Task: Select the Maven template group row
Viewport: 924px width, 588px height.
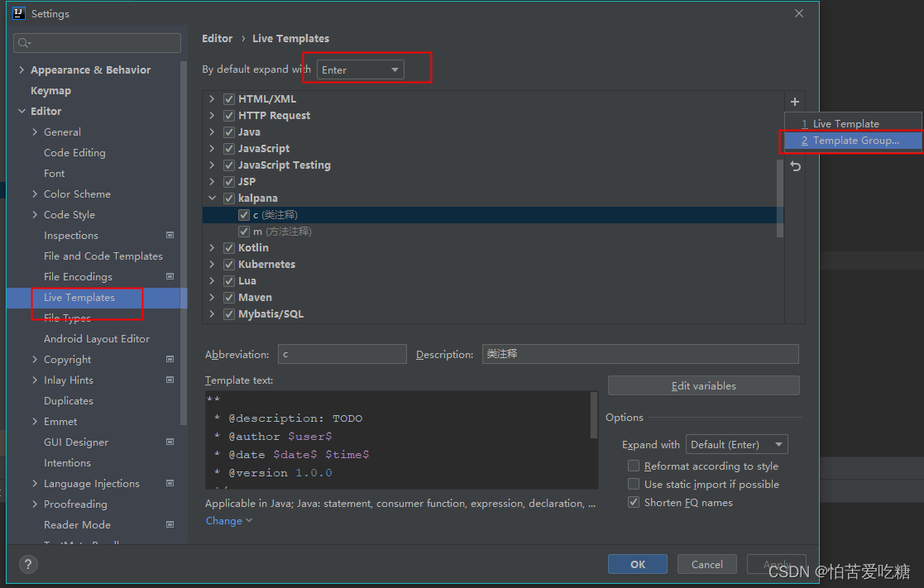Action: 493,298
